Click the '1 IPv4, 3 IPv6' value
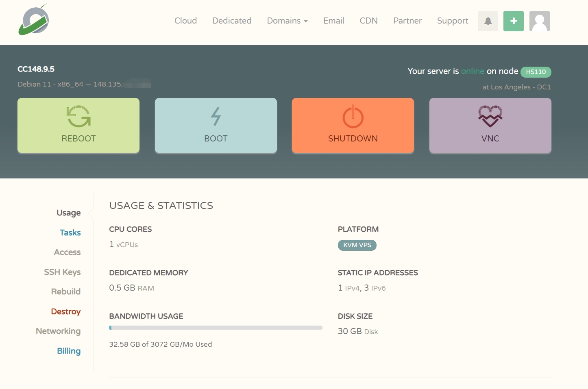The image size is (588, 389). [x=362, y=288]
